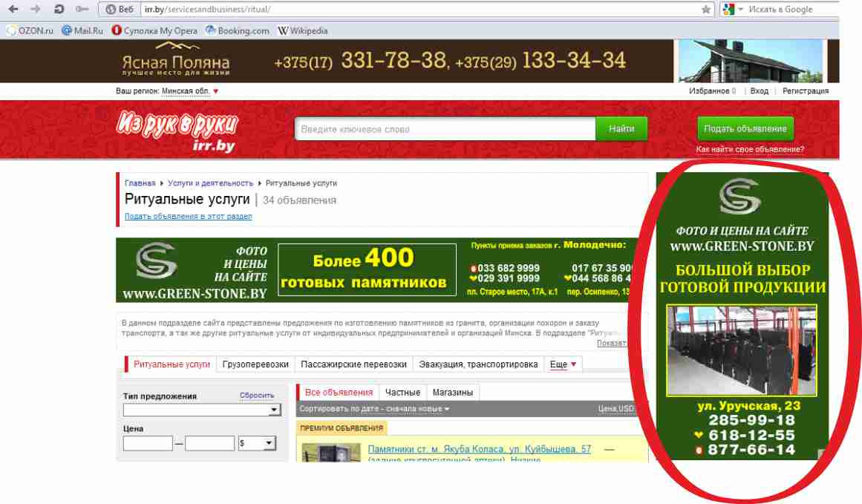This screenshot has width=862, height=504.
Task: Click the keyword search input field
Action: 445,129
